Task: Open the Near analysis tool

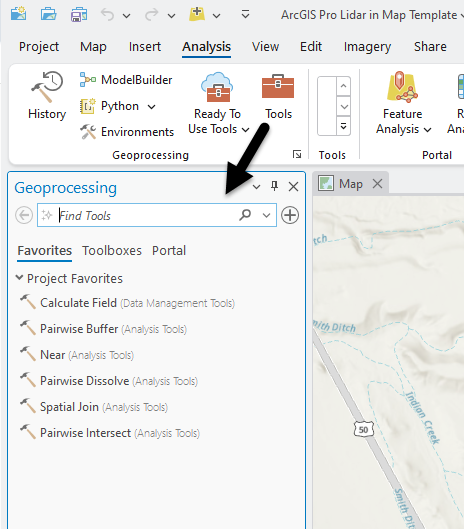Action: [x=77, y=355]
